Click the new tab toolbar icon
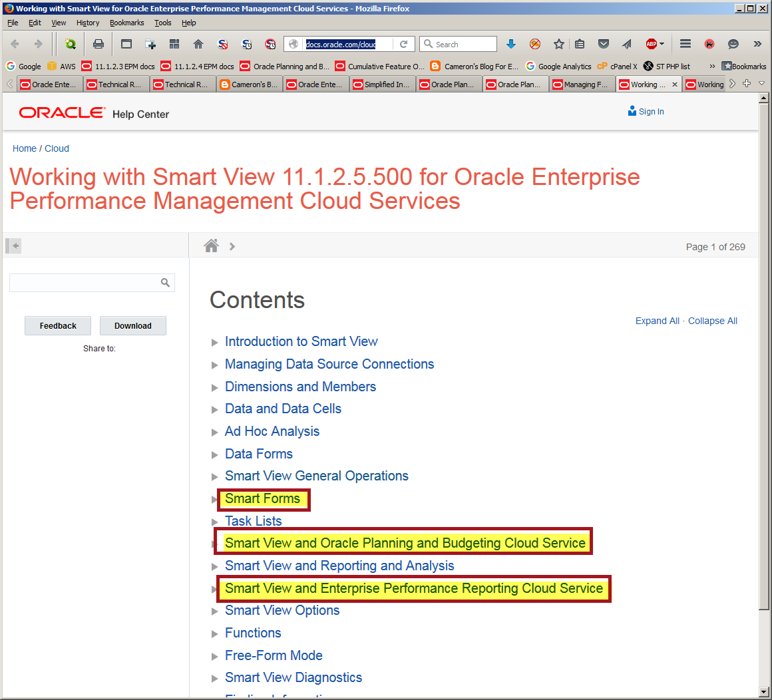The height and width of the screenshot is (700, 772). click(150, 45)
